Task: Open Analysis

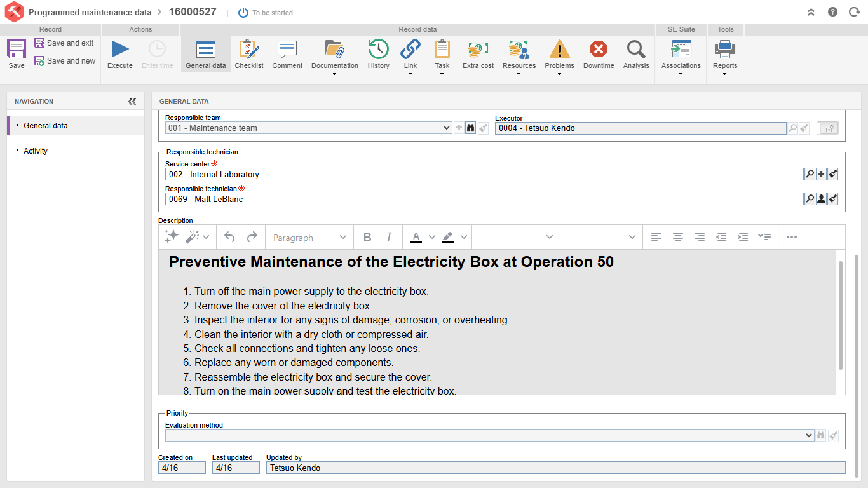Action: pyautogui.click(x=636, y=55)
